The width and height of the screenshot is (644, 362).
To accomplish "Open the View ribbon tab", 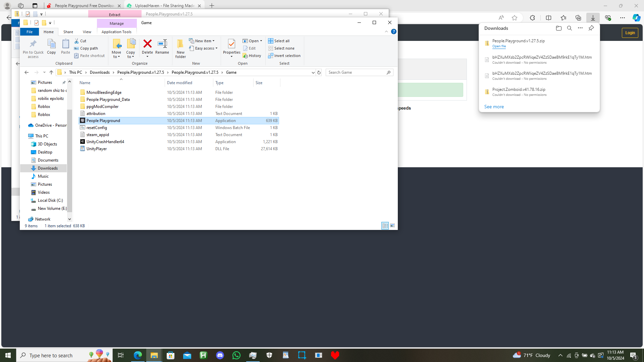I will [87, 32].
